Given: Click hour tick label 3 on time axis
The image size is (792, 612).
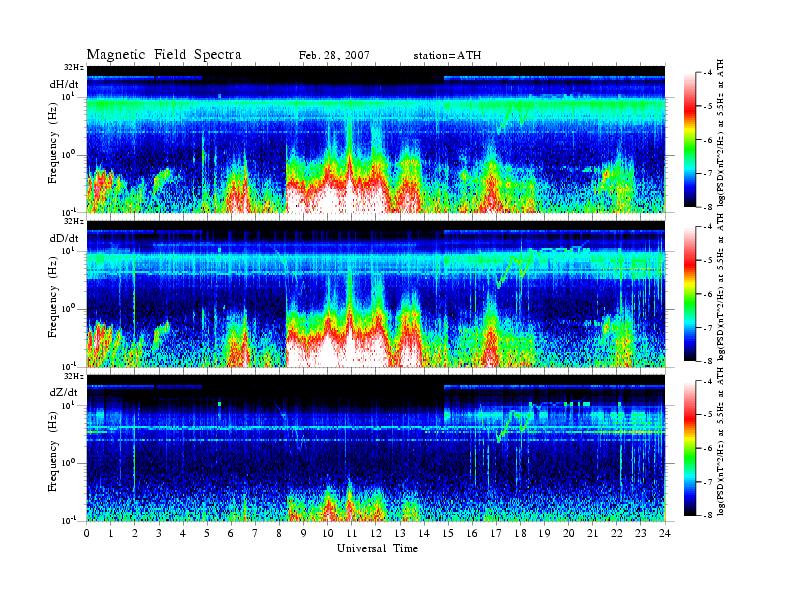Looking at the screenshot, I should [159, 534].
